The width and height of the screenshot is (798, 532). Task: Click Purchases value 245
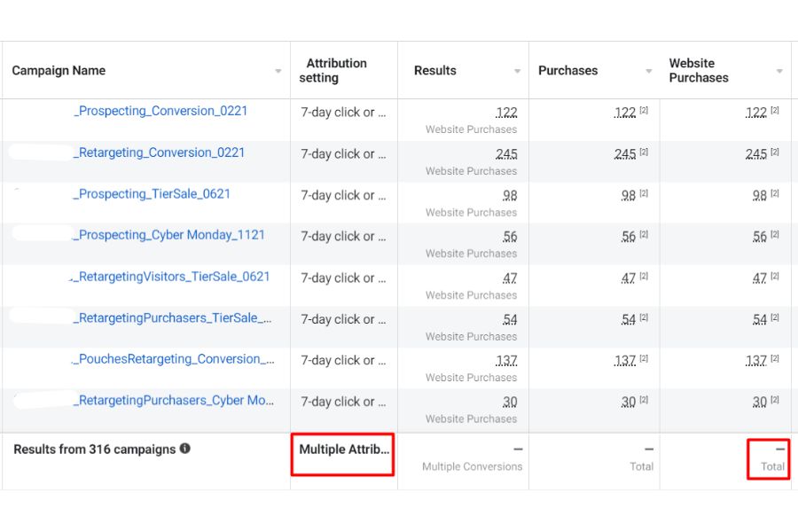point(625,153)
